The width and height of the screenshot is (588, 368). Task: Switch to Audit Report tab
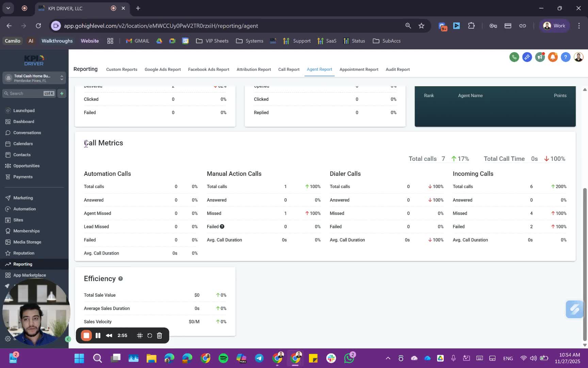tap(398, 70)
